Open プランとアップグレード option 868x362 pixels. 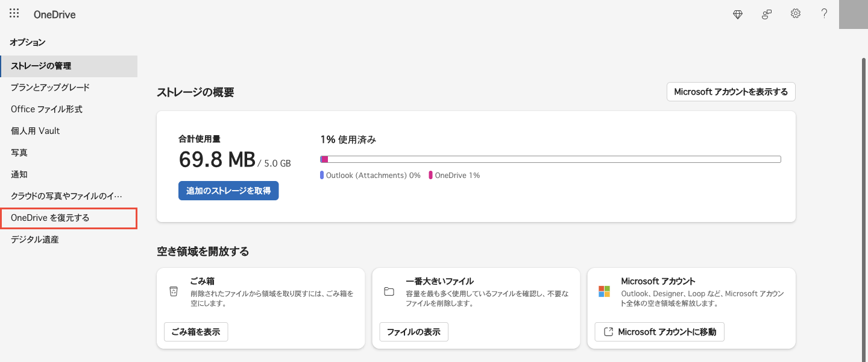pos(69,87)
